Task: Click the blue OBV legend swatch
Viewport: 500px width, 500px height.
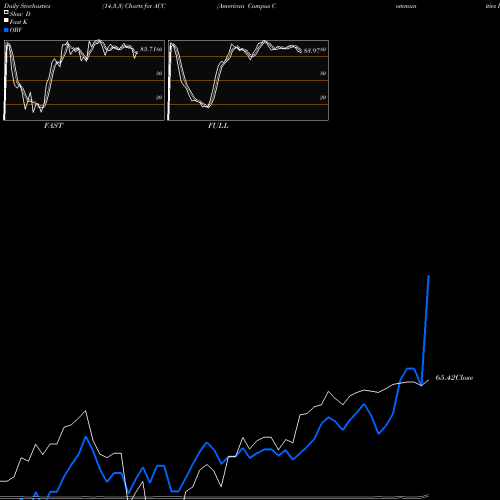Action: pos(6,30)
